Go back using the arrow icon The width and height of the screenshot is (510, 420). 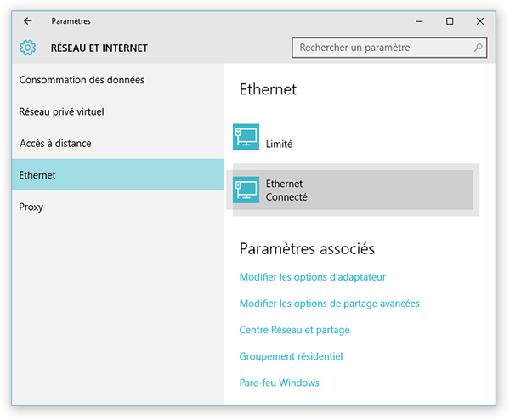(x=28, y=21)
